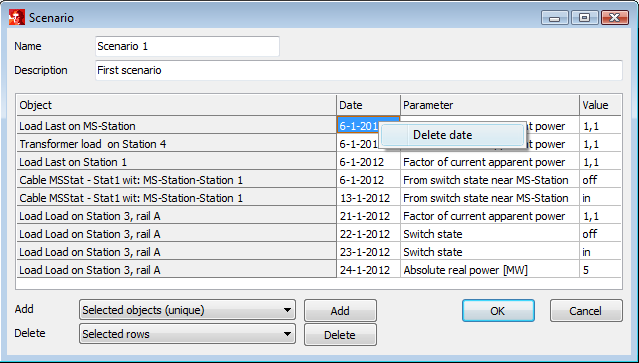Confirm with the OK button
Screen dimensions: 639x363
(498, 311)
